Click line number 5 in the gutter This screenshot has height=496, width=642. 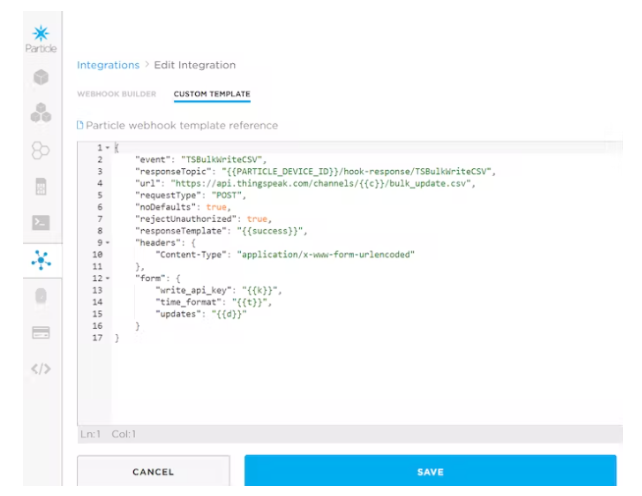(100, 195)
